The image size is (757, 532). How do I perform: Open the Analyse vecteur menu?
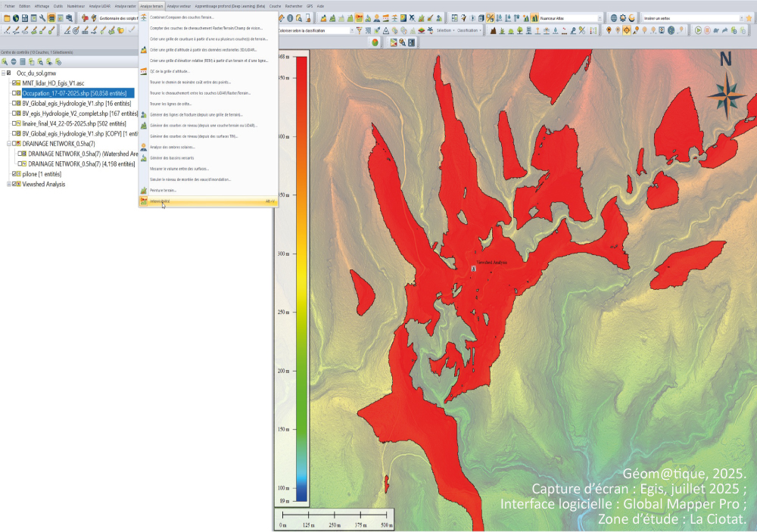[179, 5]
